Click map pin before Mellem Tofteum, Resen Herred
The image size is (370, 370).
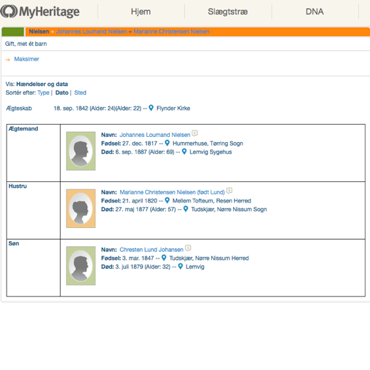167,200
